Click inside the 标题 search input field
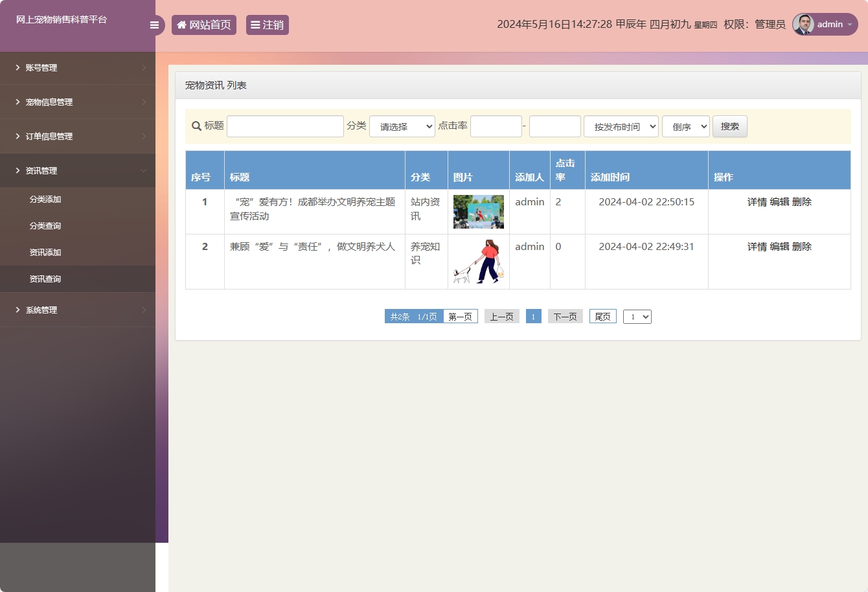Viewport: 868px width, 592px height. [x=285, y=126]
